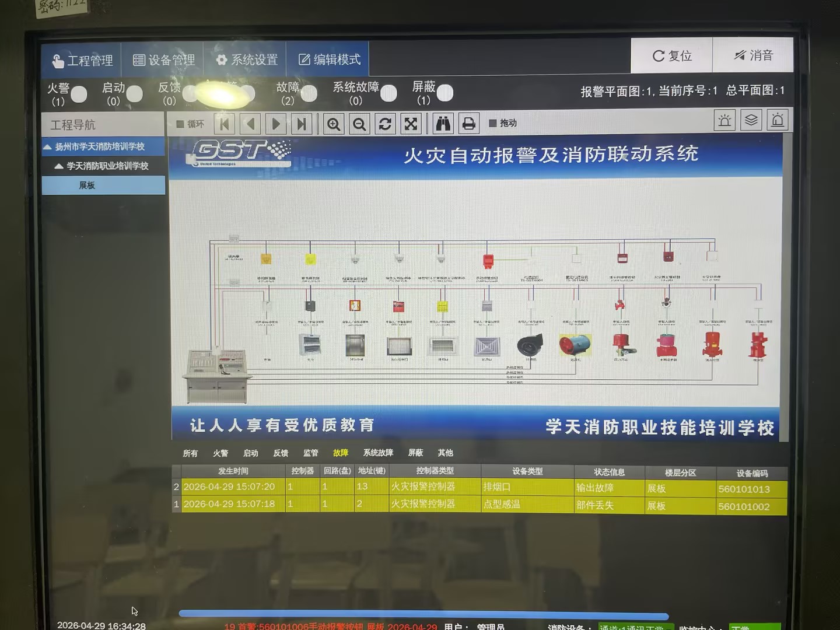Print the current floor plan
This screenshot has width=840, height=630.
[468, 123]
